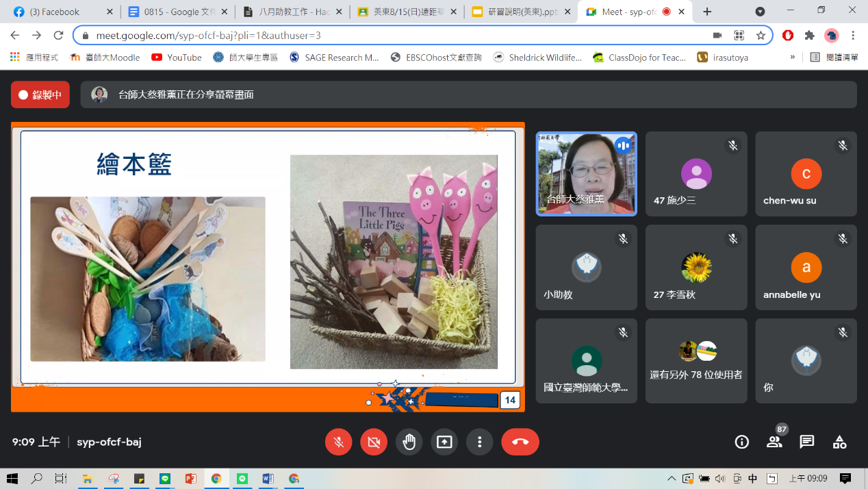This screenshot has width=868, height=489.
Task: Unmute your microphone
Action: click(338, 442)
